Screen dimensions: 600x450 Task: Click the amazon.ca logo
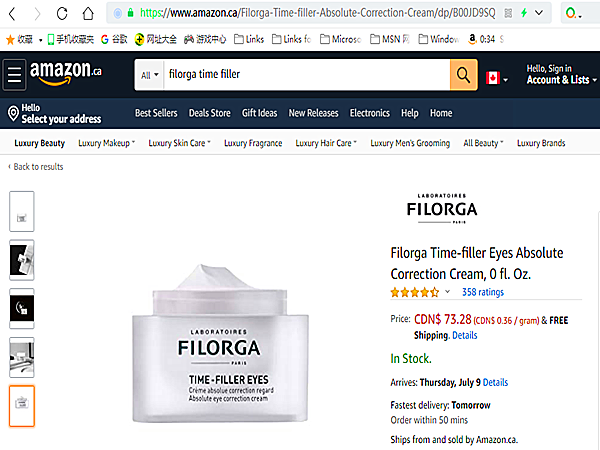66,73
